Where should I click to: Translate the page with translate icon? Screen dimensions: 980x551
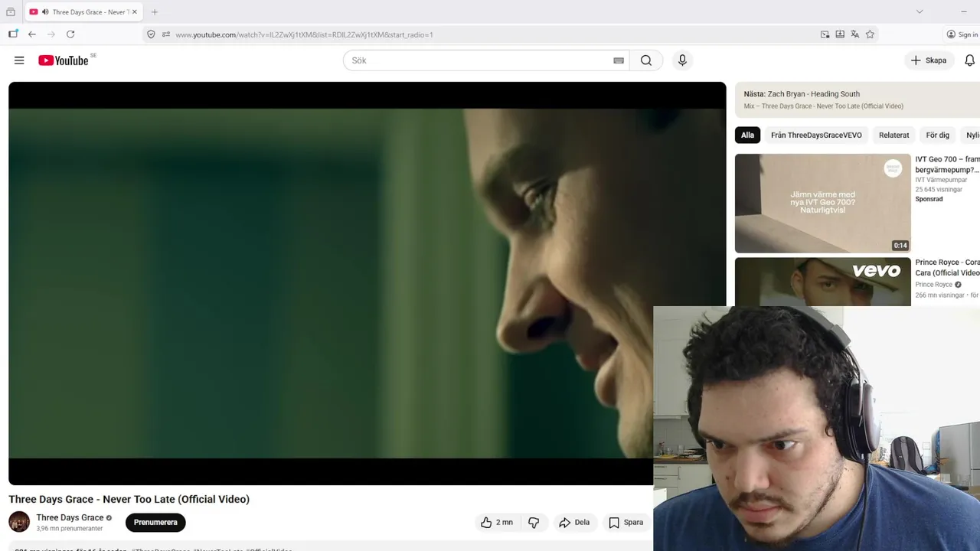point(854,34)
